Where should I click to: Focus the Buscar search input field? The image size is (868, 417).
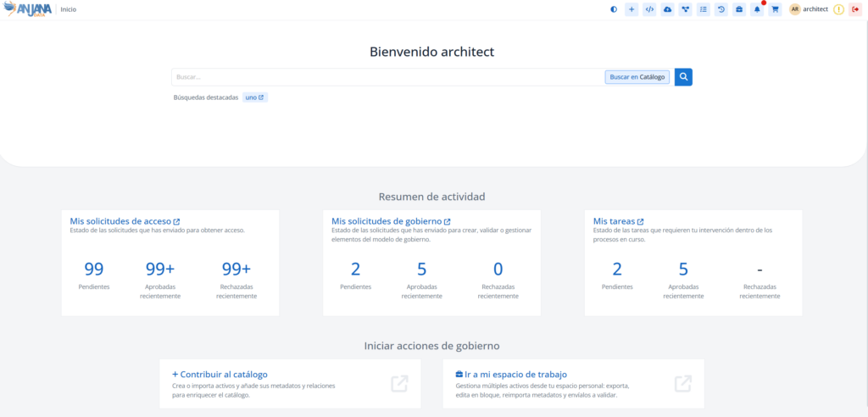click(x=386, y=77)
